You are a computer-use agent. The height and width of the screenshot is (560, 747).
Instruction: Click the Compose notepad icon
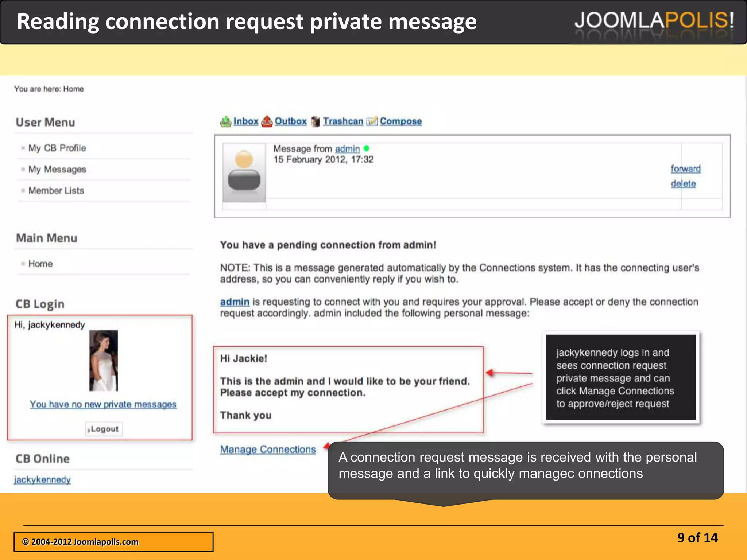[372, 121]
